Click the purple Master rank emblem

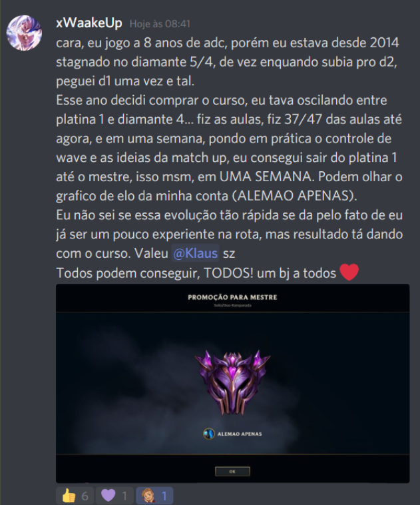233,382
